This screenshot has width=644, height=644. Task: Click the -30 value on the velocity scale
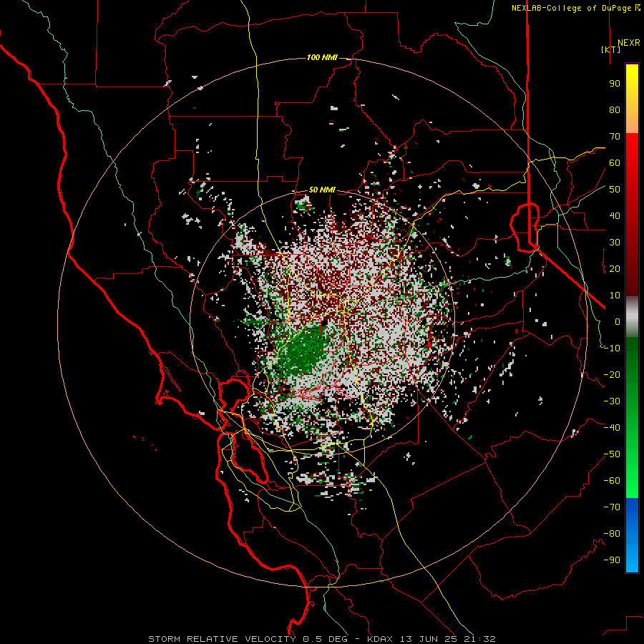612,401
